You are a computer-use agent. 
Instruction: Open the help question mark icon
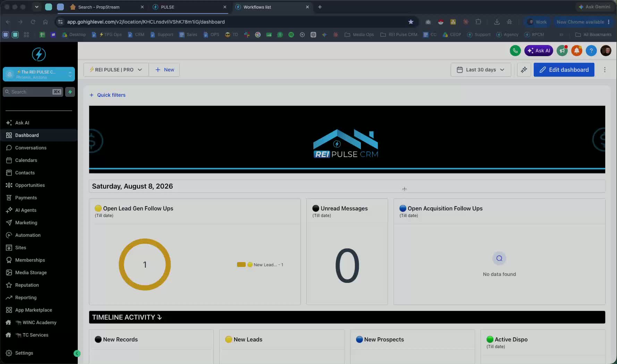pyautogui.click(x=591, y=51)
